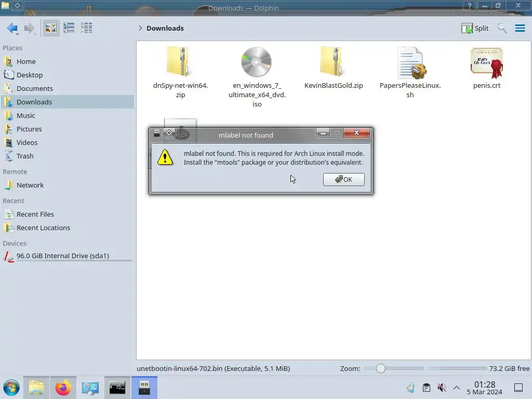This screenshot has height=399, width=532.
Task: Click OK in the mlabel not found dialog
Action: pos(344,179)
